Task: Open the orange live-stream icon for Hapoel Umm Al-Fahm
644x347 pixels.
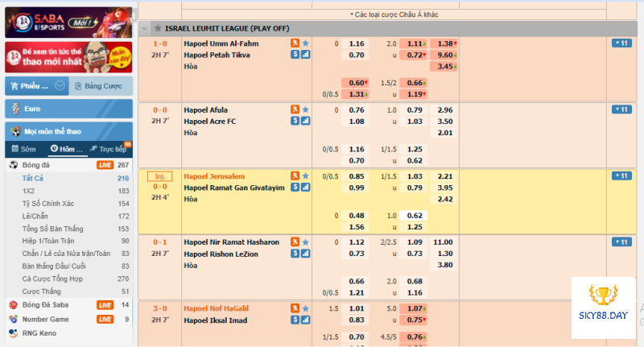Action: 295,43
